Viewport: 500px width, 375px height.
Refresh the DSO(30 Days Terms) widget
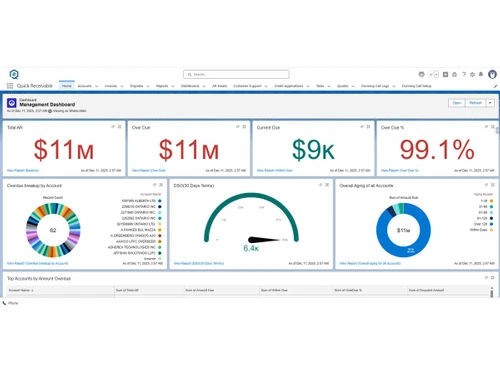[321, 185]
